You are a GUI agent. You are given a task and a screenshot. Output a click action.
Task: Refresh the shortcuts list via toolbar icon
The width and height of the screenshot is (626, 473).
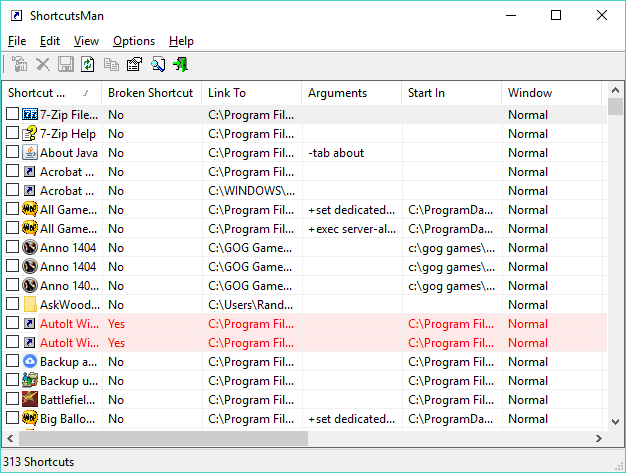[x=88, y=64]
